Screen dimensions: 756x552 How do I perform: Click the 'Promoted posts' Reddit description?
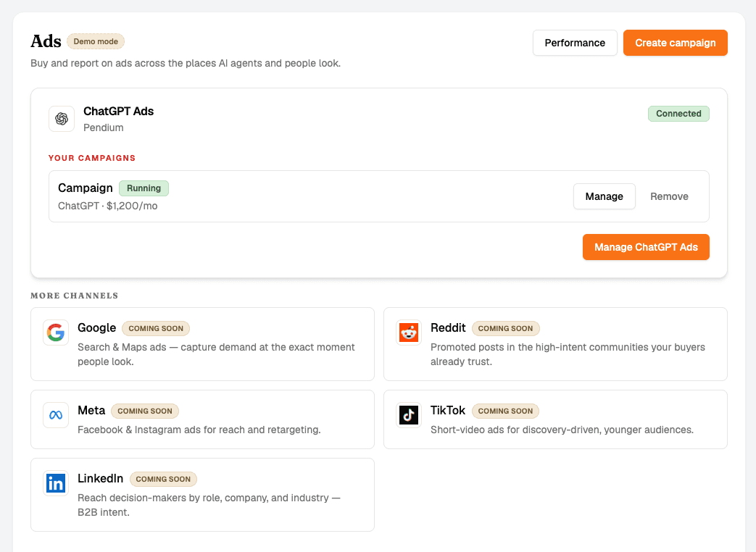click(x=568, y=354)
